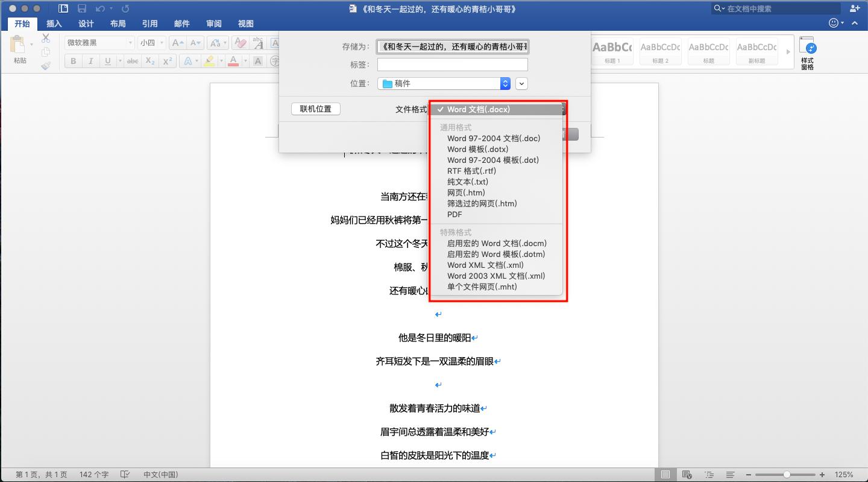
Task: Click the Cut scissors icon
Action: coord(45,37)
